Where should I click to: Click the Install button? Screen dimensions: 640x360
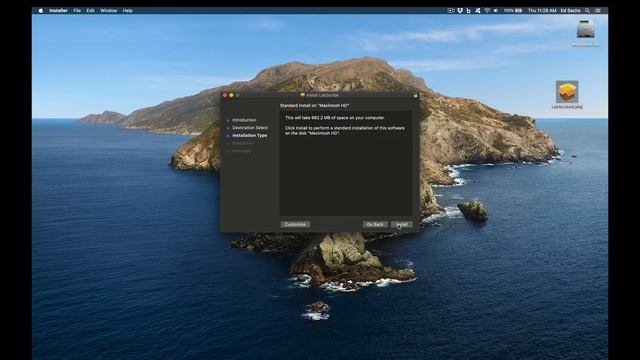click(x=402, y=224)
